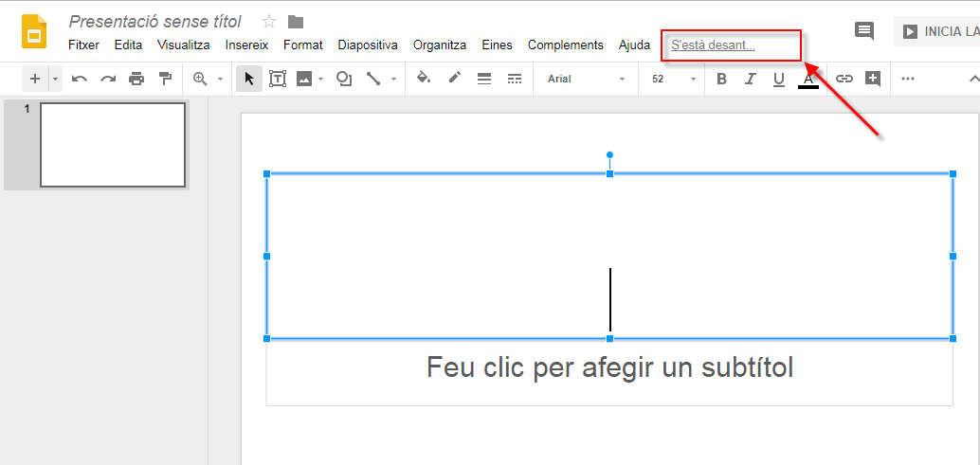Move presentation to folder icon
This screenshot has height=465, width=980.
click(x=296, y=22)
